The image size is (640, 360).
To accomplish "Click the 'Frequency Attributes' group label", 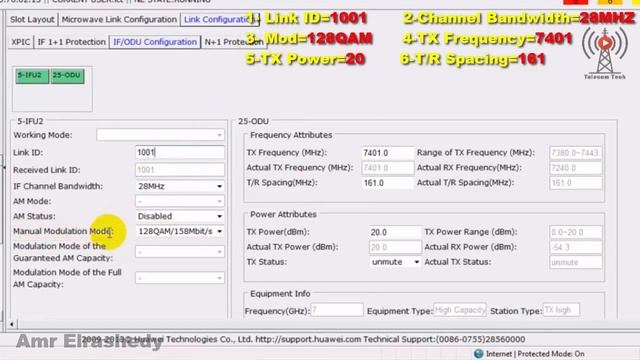I will (291, 135).
